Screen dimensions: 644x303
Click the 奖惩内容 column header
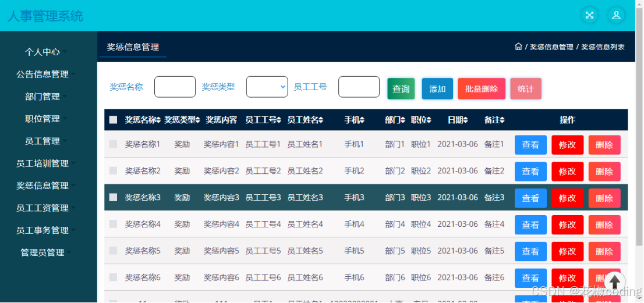click(x=221, y=120)
